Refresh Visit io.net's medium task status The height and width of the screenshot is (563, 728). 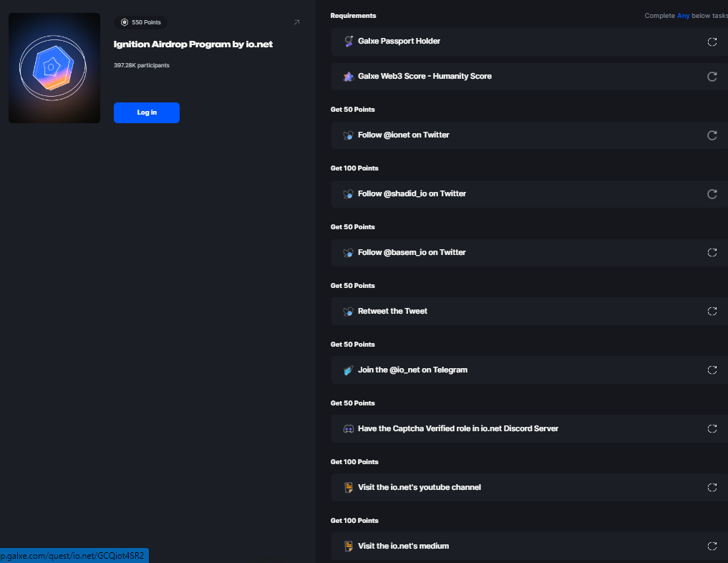(712, 547)
